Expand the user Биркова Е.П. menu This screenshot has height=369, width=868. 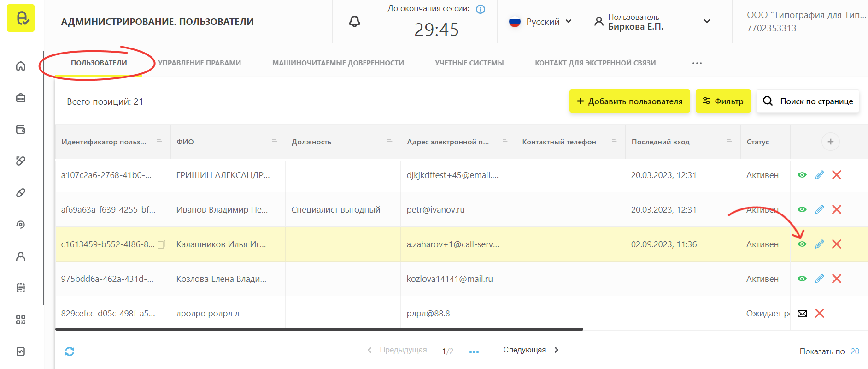706,22
